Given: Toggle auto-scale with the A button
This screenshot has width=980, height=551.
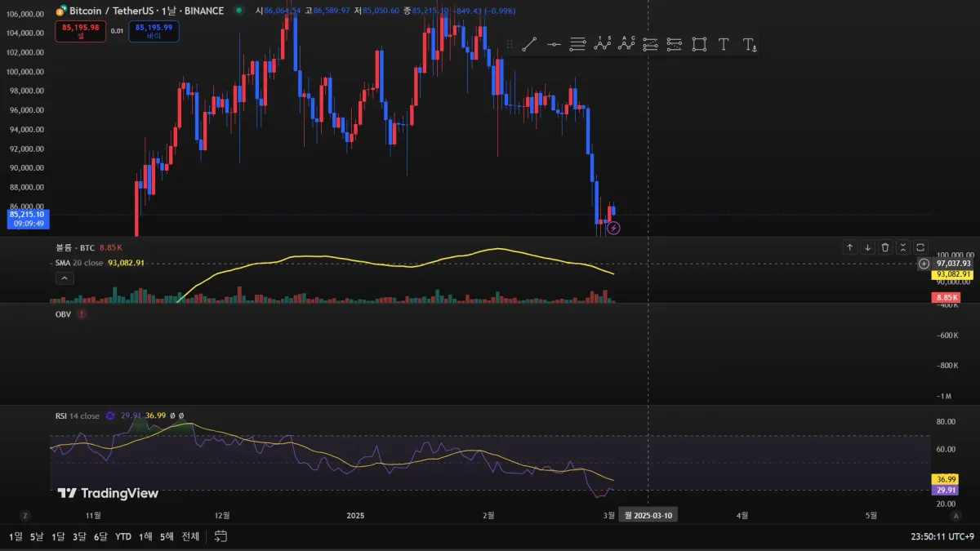Looking at the screenshot, I should [954, 516].
